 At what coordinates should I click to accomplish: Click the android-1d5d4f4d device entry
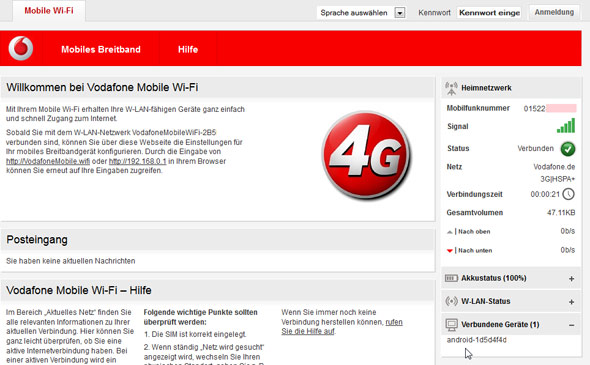click(476, 340)
